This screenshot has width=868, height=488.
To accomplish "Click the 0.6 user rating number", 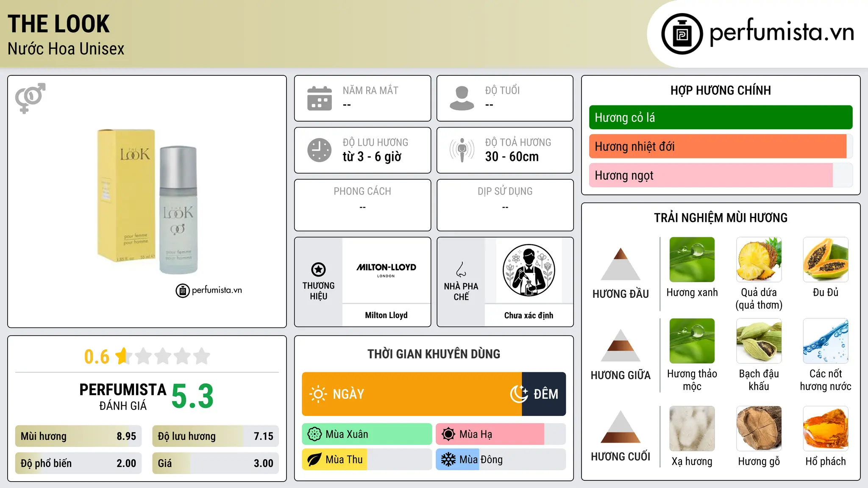I will click(97, 357).
